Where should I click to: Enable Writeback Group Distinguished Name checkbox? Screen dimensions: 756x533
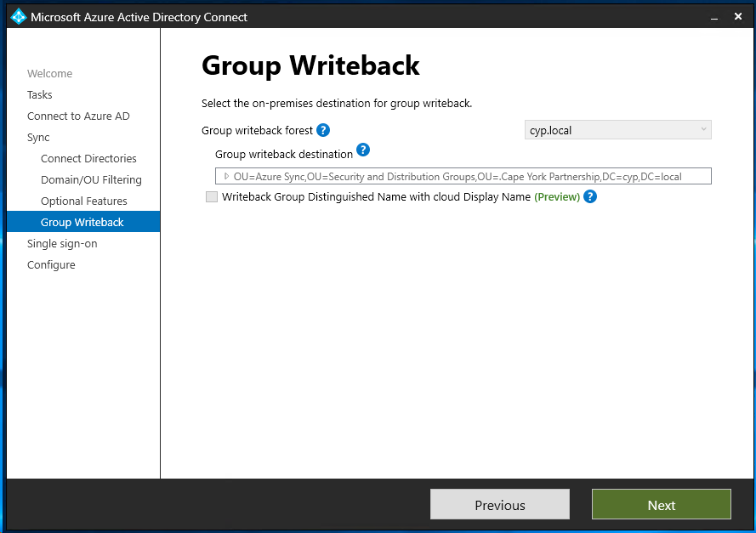point(212,196)
